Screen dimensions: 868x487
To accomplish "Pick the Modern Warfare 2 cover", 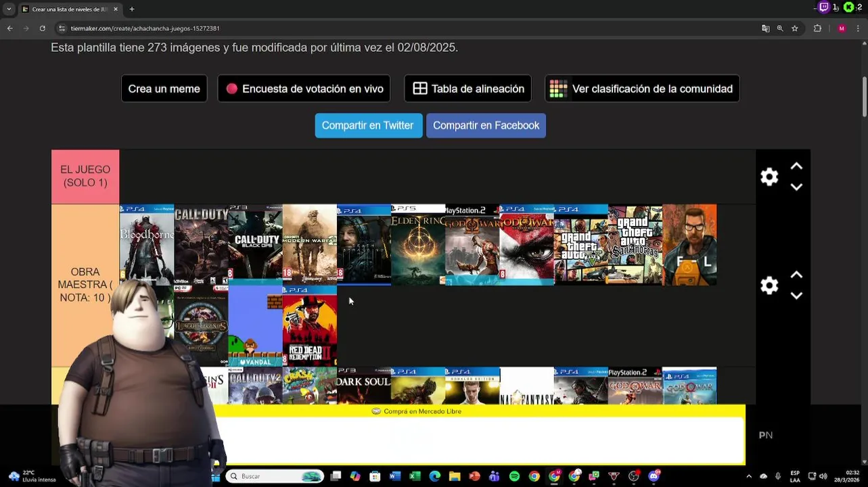I will 309,245.
